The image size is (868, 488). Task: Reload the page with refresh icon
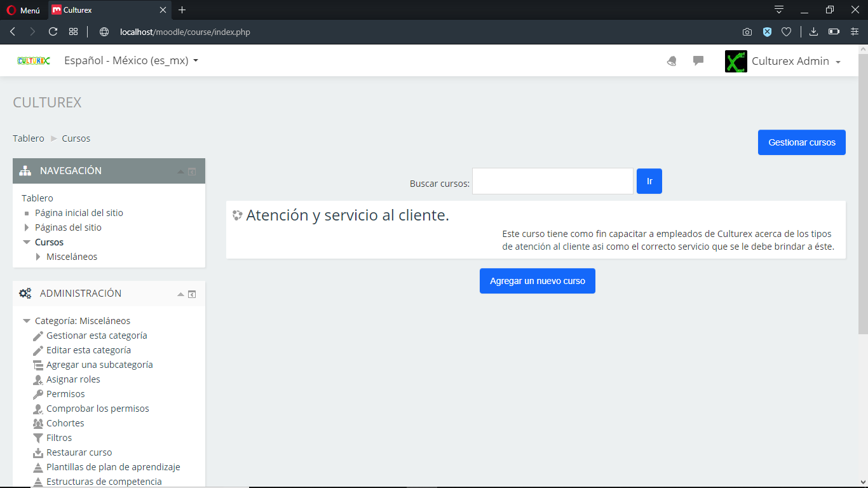click(53, 32)
